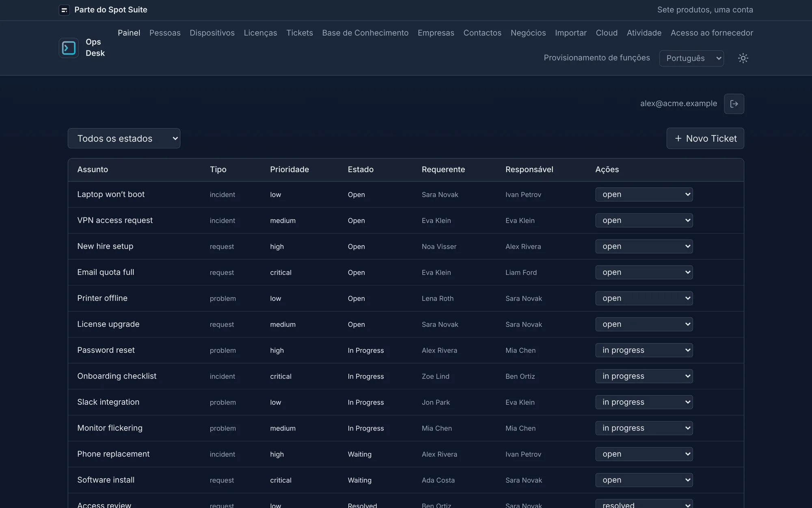
Task: Open Acesso ao fornecedor nav item
Action: [712, 33]
